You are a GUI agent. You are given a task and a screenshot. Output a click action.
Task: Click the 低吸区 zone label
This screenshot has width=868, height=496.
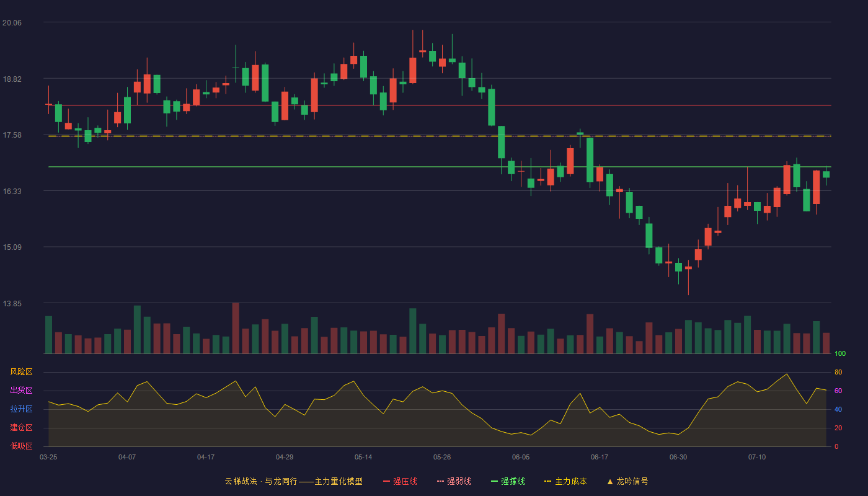(x=21, y=446)
